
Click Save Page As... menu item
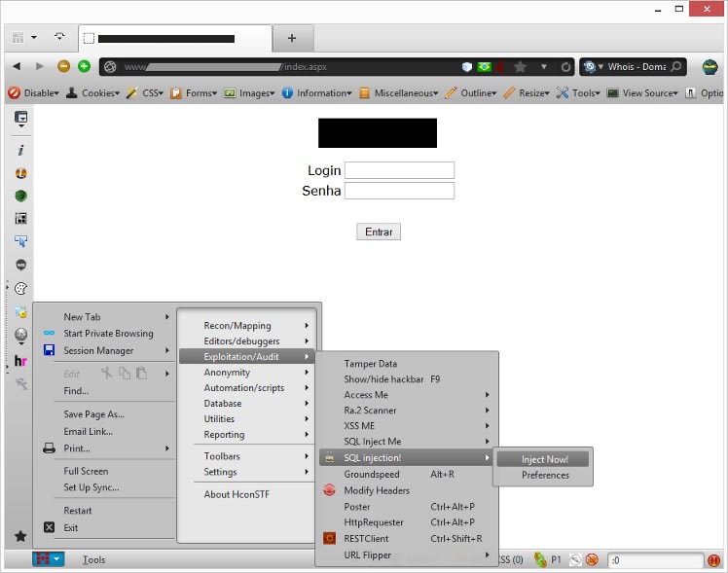106,414
